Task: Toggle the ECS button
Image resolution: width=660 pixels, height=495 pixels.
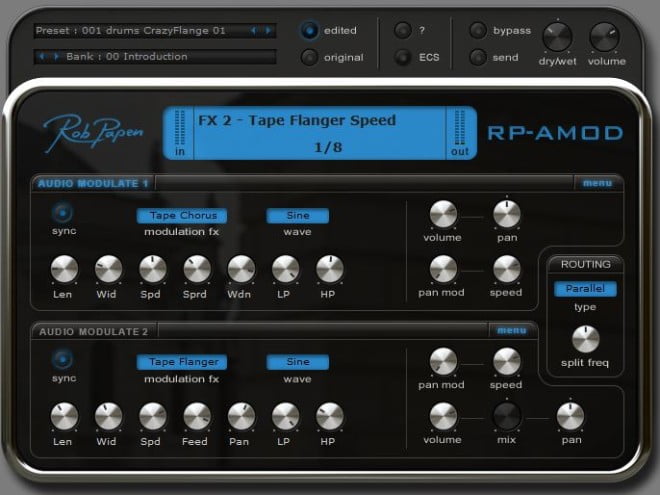Action: 402,57
